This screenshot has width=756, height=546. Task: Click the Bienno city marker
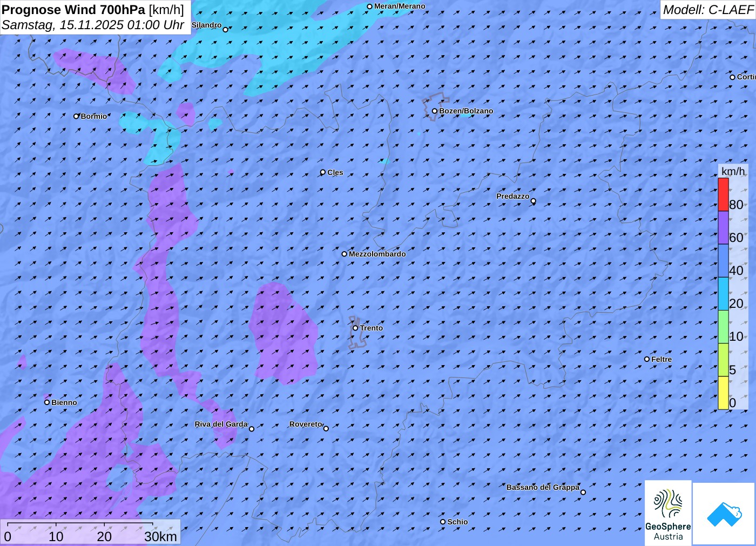click(47, 402)
